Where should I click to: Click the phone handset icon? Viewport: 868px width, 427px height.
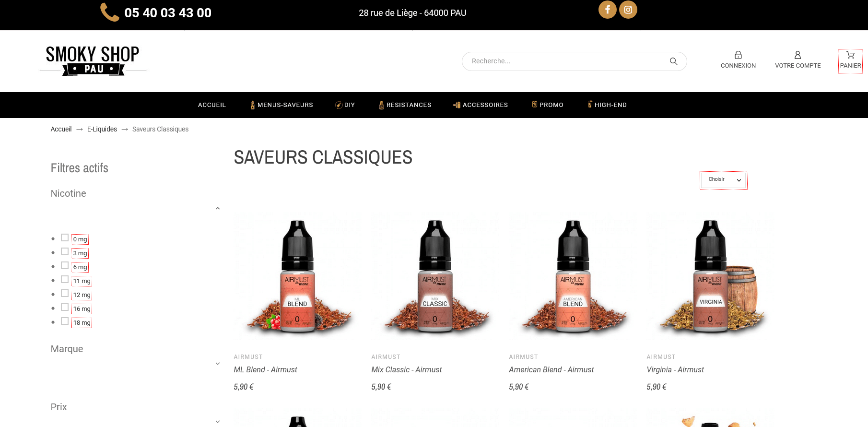(109, 12)
